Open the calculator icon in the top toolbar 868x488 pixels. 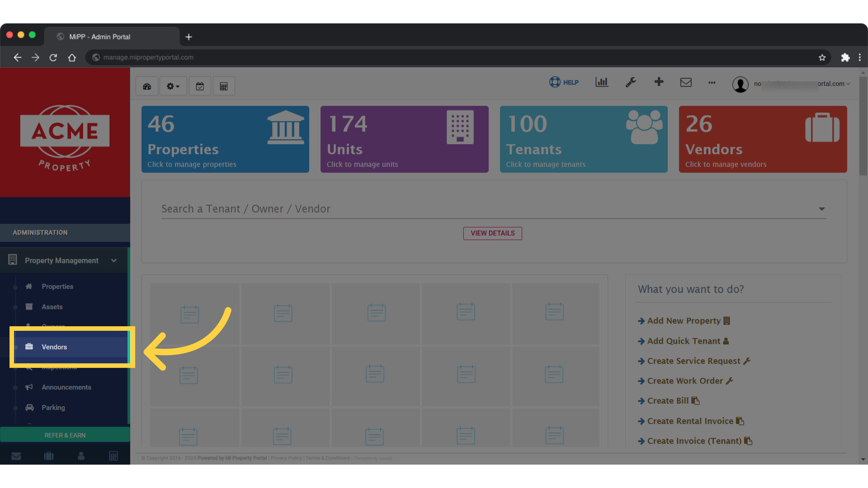coord(224,86)
